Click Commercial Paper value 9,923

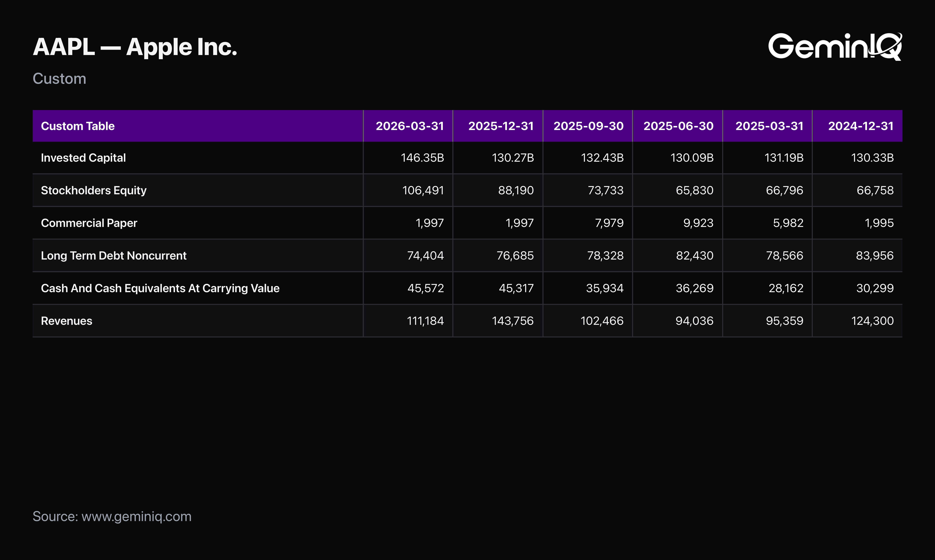click(698, 223)
